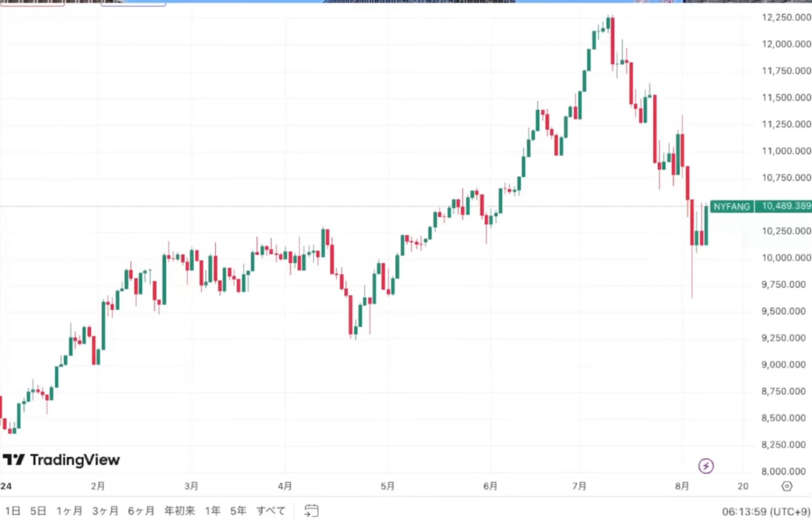Switch to the 5日 time range

tap(38, 511)
